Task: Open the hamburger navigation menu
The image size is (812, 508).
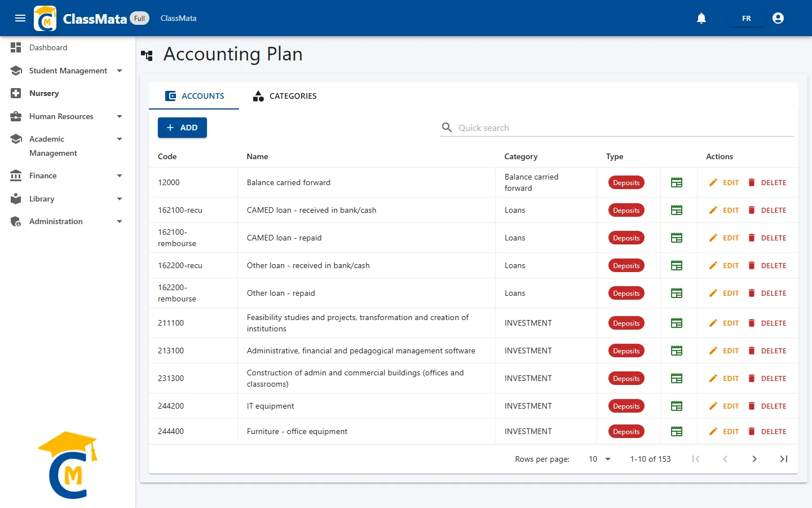Action: [x=20, y=18]
